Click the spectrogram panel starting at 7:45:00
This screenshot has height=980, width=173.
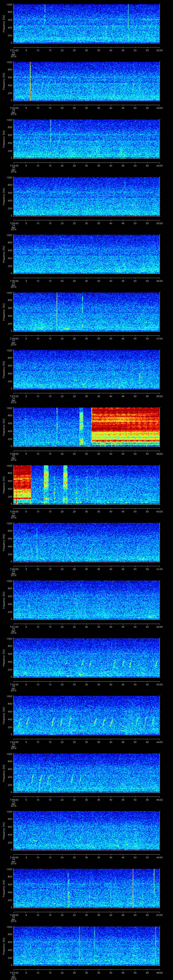86,831
